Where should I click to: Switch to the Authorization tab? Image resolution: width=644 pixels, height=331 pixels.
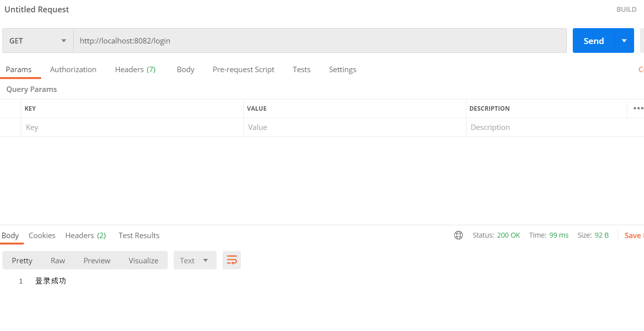coord(73,70)
